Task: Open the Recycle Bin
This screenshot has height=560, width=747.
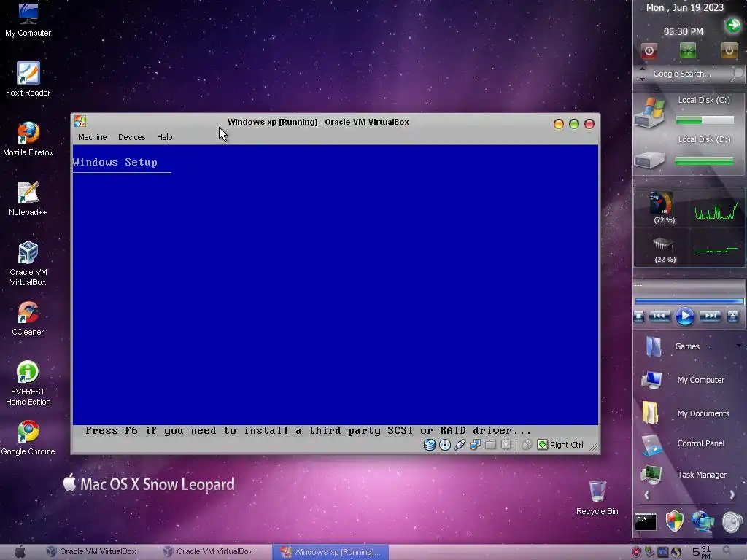Action: click(x=597, y=497)
